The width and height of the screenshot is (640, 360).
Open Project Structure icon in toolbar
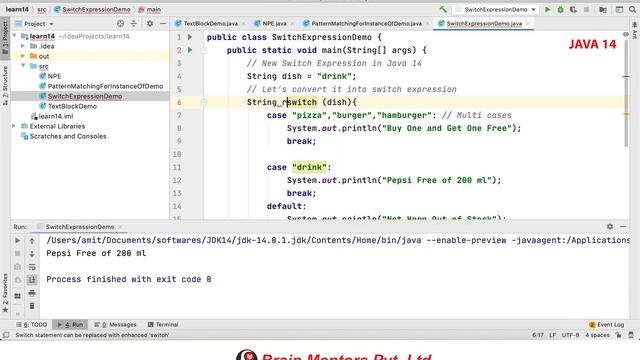pos(603,9)
